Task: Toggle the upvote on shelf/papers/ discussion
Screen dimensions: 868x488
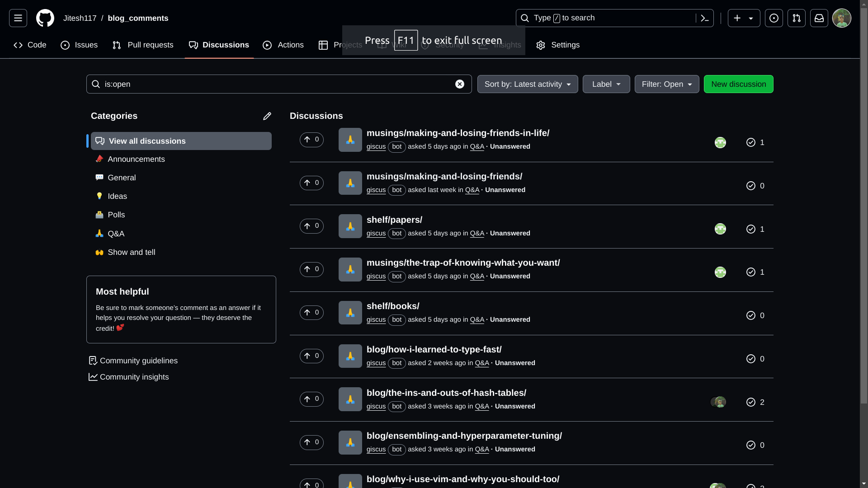Action: (x=311, y=226)
